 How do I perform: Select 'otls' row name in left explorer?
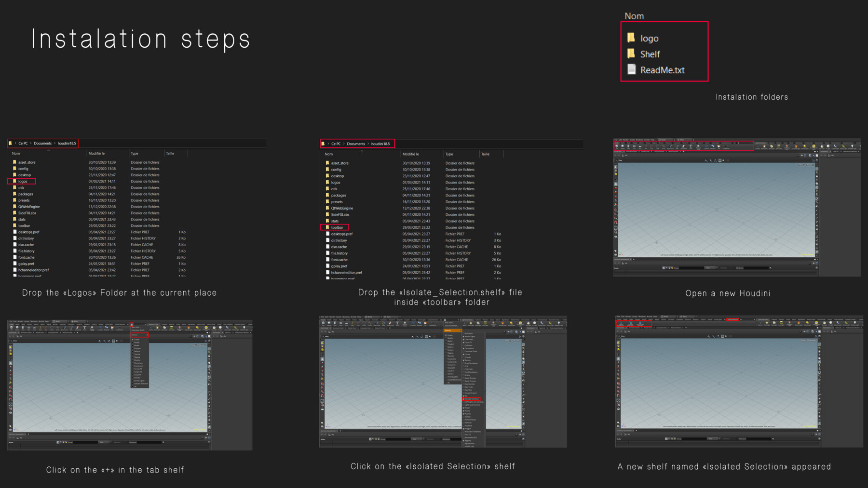pyautogui.click(x=21, y=187)
